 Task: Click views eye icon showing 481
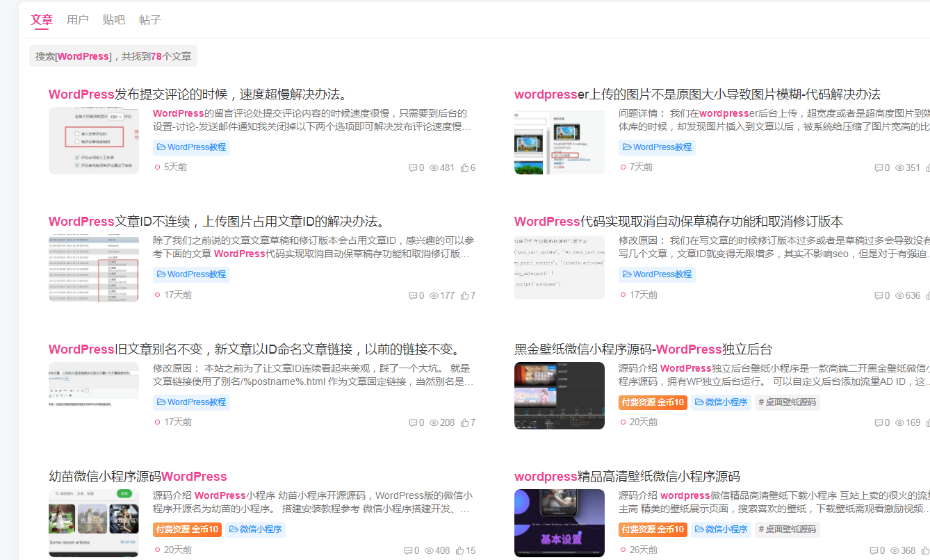tap(434, 168)
